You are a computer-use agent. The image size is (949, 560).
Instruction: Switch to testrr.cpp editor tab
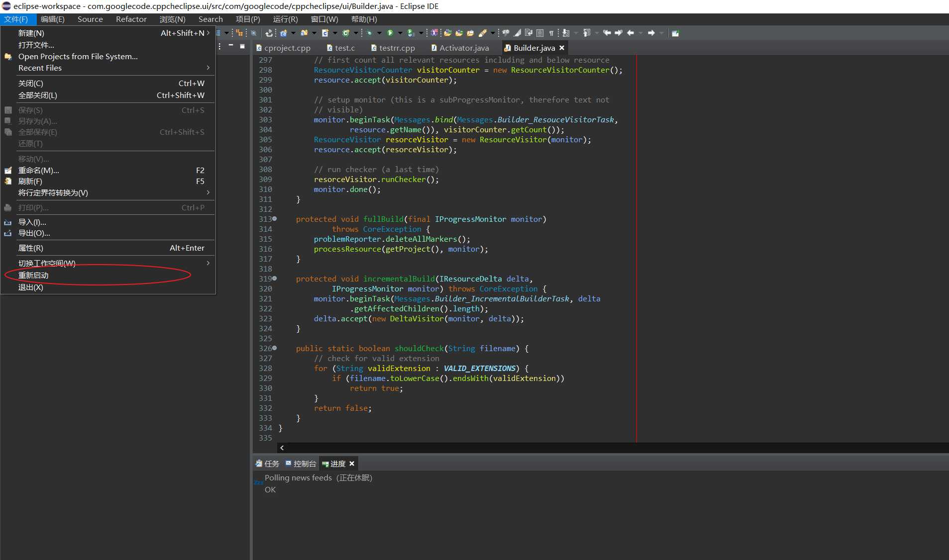point(393,48)
